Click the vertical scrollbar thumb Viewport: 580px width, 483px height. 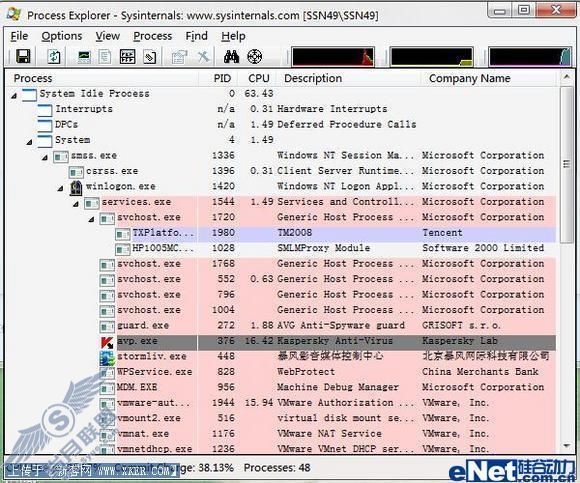[x=566, y=165]
